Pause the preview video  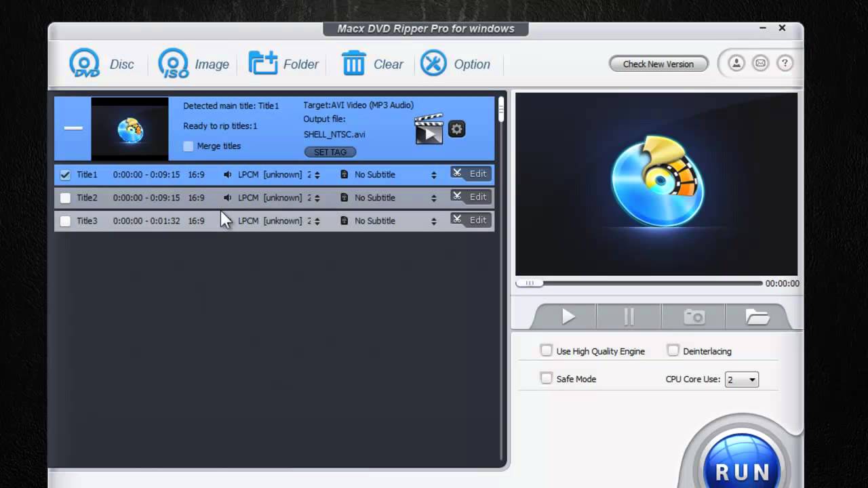click(x=629, y=317)
